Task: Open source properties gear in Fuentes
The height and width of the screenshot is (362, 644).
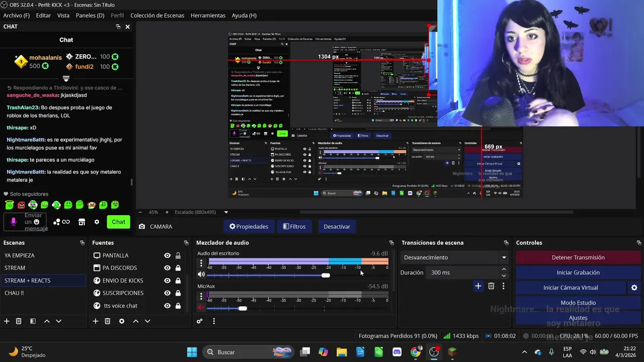Action: click(x=121, y=321)
